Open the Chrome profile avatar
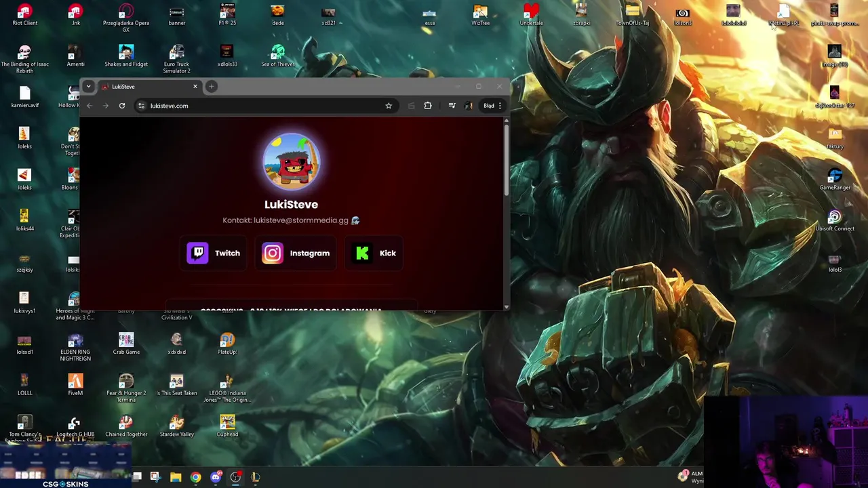The image size is (868, 488). pos(468,106)
